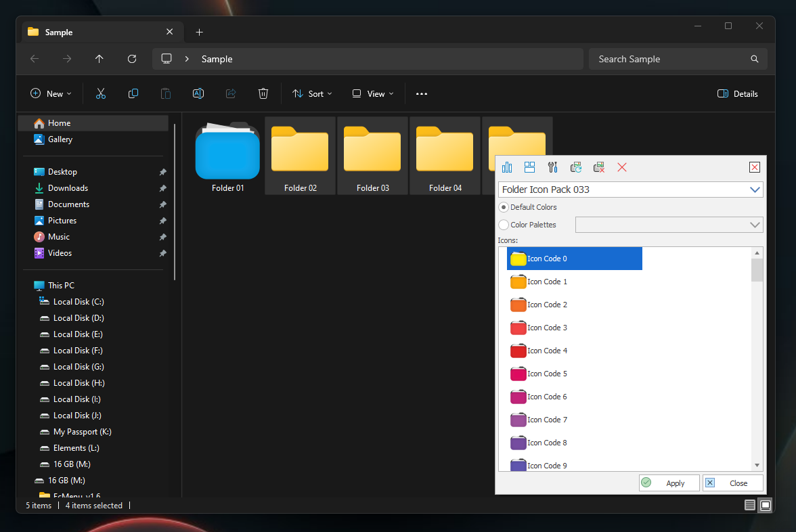
Task: Select the Default Colors radio button
Action: click(504, 207)
